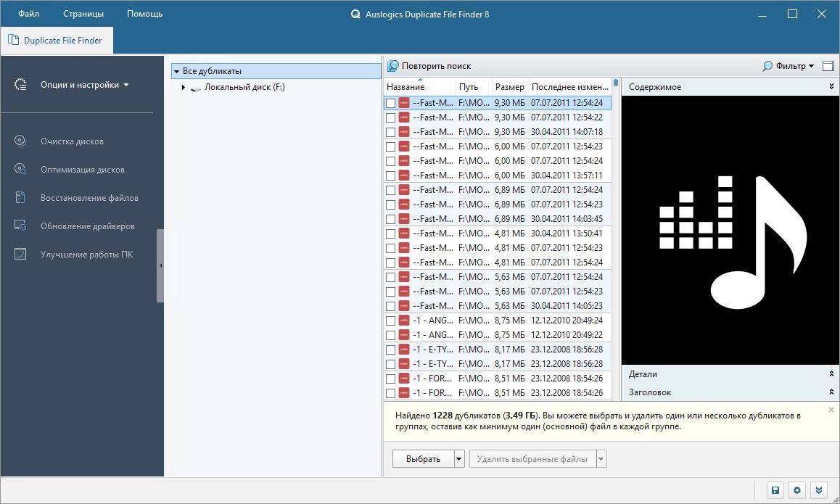Viewport: 840px width, 504px height.
Task: Open the Выбрать dropdown arrow
Action: pos(459,459)
